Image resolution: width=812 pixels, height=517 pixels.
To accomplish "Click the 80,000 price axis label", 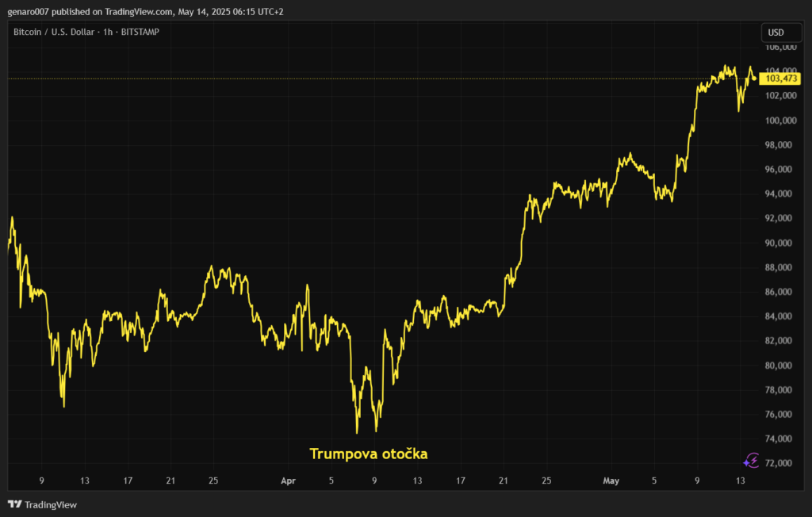I will click(x=782, y=366).
